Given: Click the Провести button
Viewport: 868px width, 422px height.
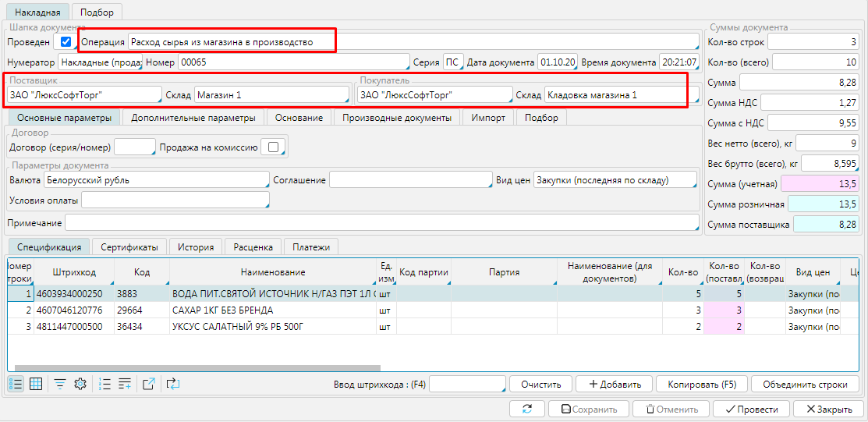Looking at the screenshot, I should [751, 410].
